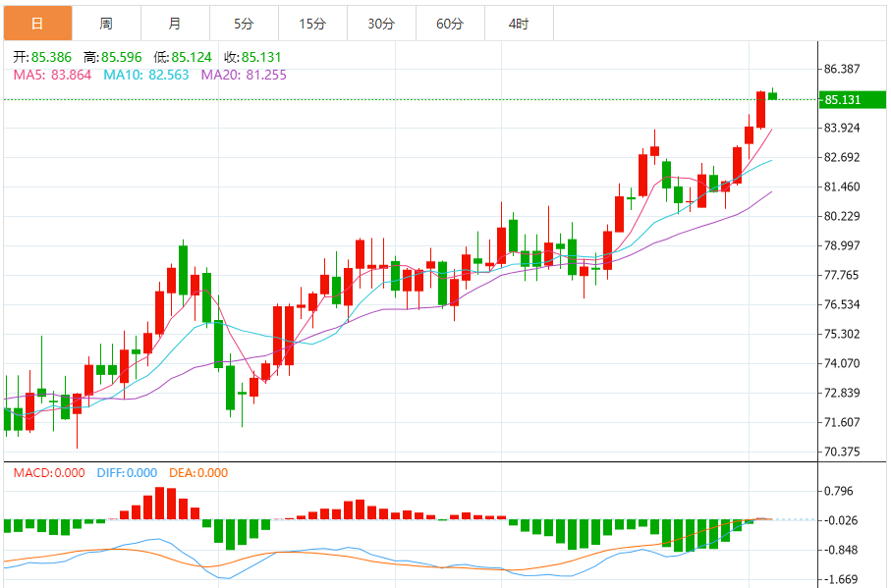Open the 30分 timeframe tab
Image resolution: width=891 pixels, height=588 pixels.
pos(381,24)
